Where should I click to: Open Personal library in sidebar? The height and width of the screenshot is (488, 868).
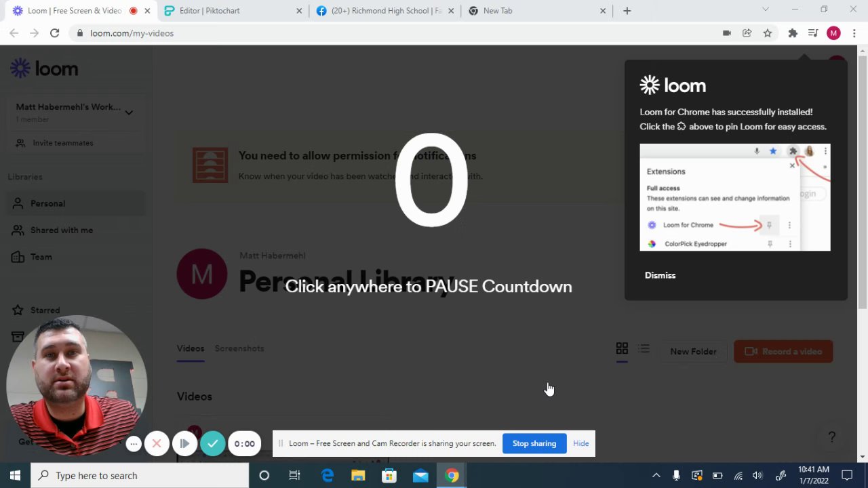pos(76,203)
